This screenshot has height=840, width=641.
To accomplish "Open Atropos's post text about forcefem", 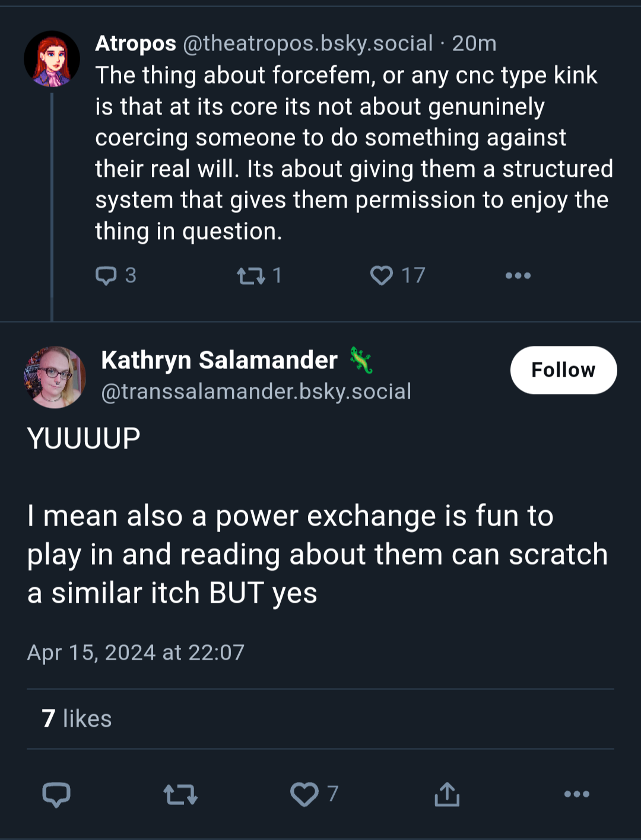I will point(354,153).
